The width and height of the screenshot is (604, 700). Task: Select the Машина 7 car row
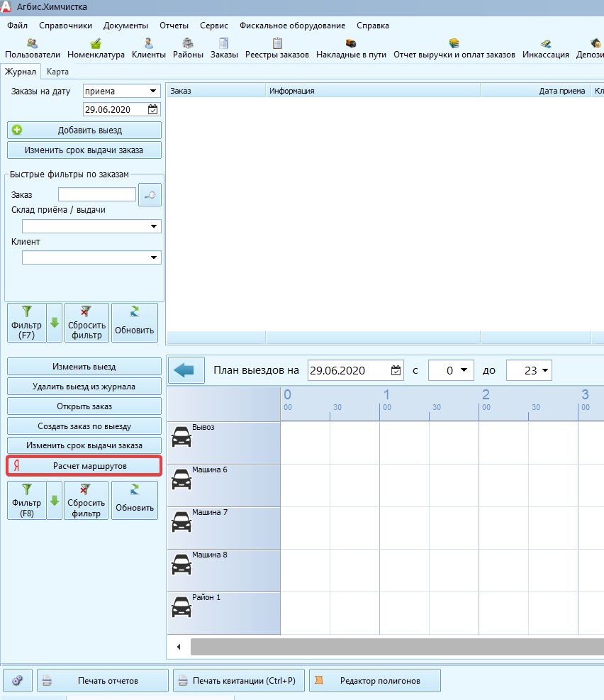tap(223, 528)
